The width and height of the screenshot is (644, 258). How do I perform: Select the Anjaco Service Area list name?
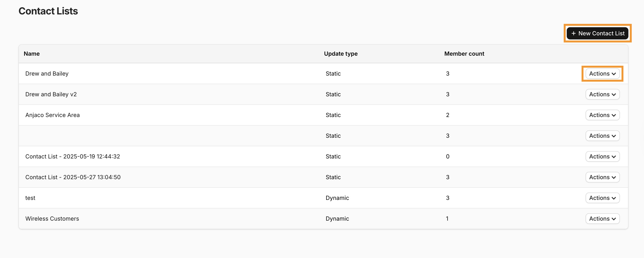click(52, 115)
